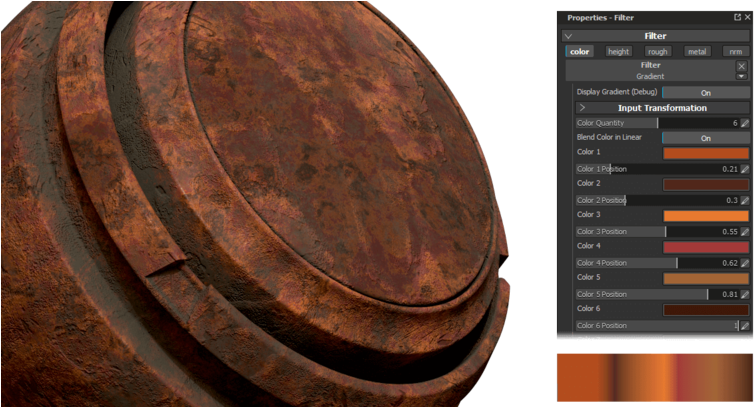
Task: Open the Color 1 swatch
Action: pyautogui.click(x=706, y=153)
